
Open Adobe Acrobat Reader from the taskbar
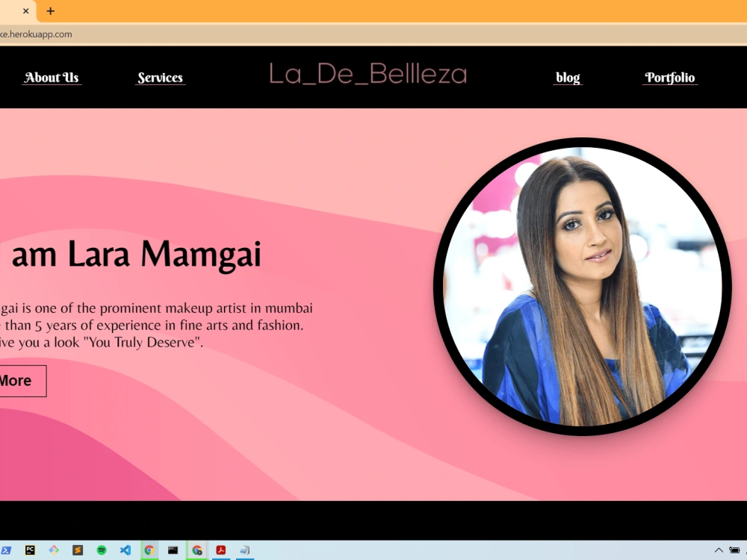pos(221,550)
